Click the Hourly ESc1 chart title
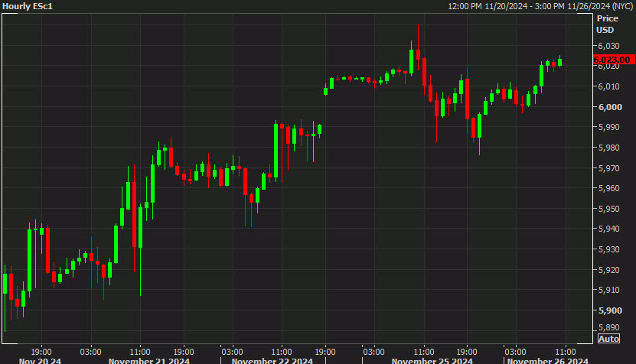This screenshot has width=636, height=364. (x=28, y=6)
